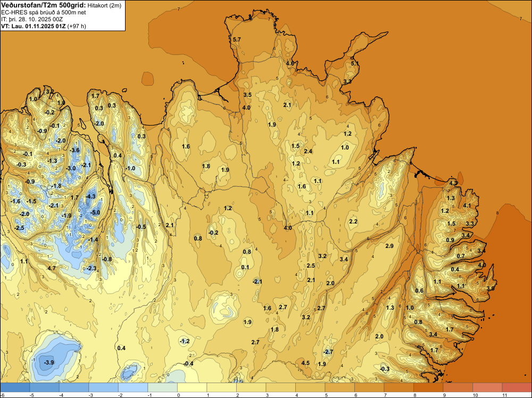
Task: Select the -0.5 temperature reading
Action: click(141, 227)
